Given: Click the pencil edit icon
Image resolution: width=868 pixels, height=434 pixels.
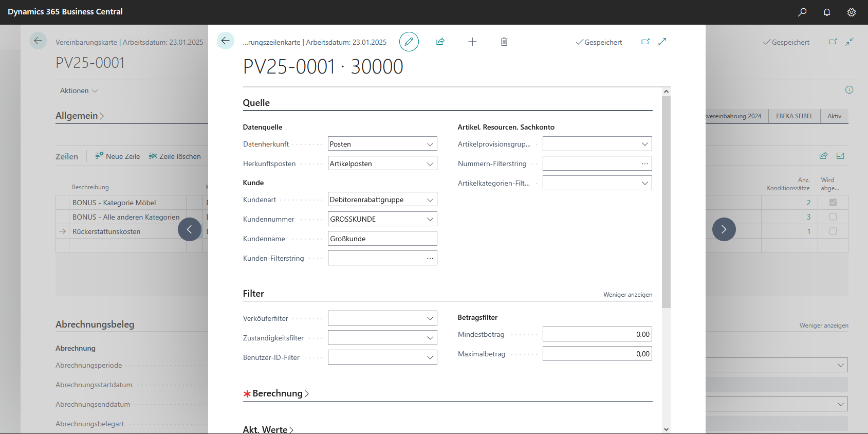Looking at the screenshot, I should pyautogui.click(x=409, y=42).
